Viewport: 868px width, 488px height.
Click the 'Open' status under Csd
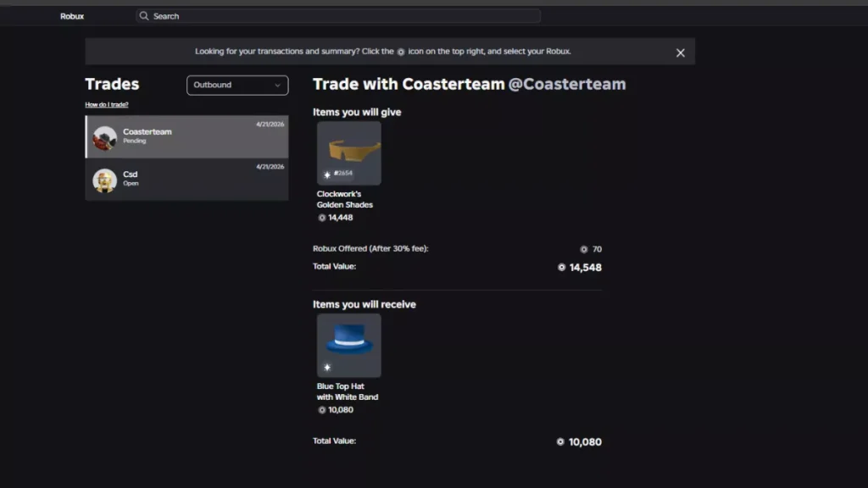[x=131, y=184]
